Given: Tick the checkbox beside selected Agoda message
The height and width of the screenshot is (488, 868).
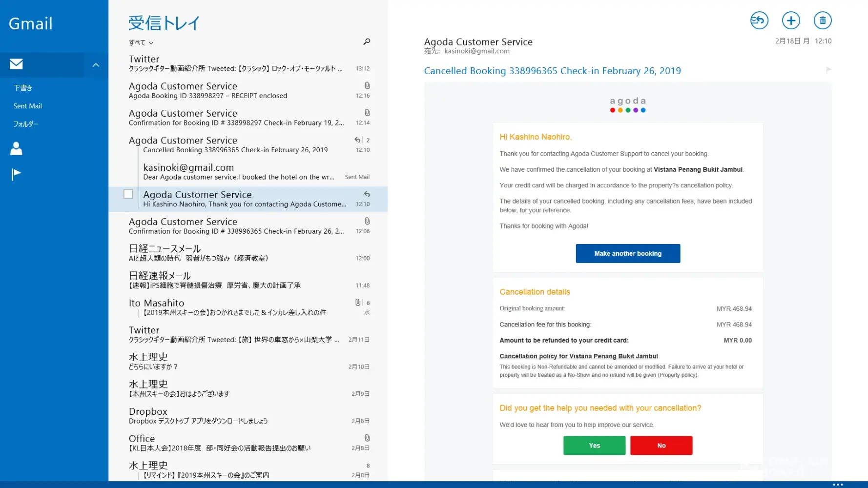Looking at the screenshot, I should click(128, 194).
